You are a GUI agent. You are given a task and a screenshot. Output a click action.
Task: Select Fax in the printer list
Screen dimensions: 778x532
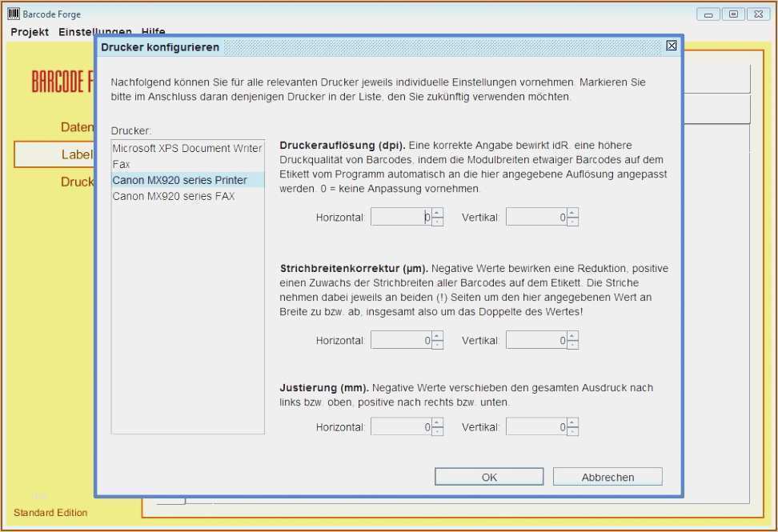tap(187, 164)
